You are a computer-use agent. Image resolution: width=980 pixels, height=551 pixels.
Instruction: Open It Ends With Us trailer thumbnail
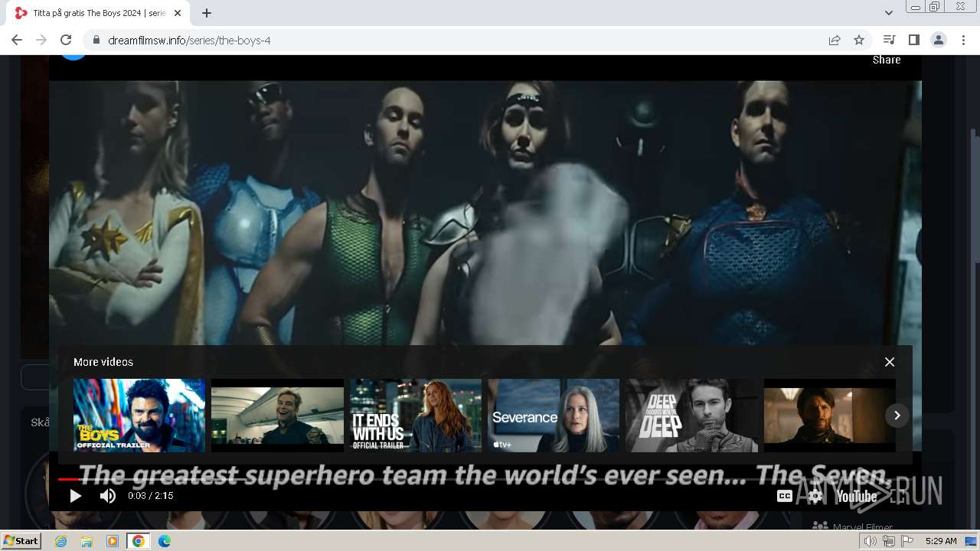416,416
